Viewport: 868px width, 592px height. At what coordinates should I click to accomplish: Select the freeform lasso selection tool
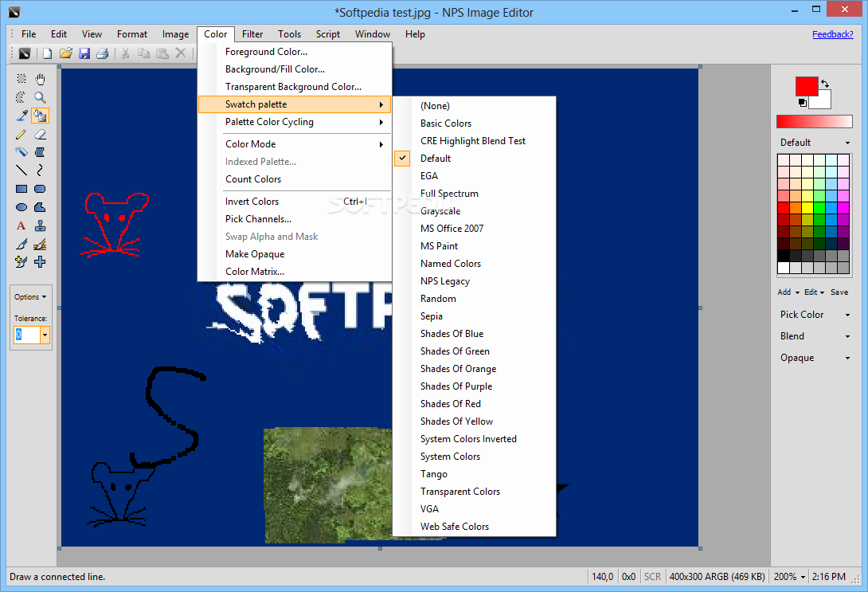(x=21, y=97)
